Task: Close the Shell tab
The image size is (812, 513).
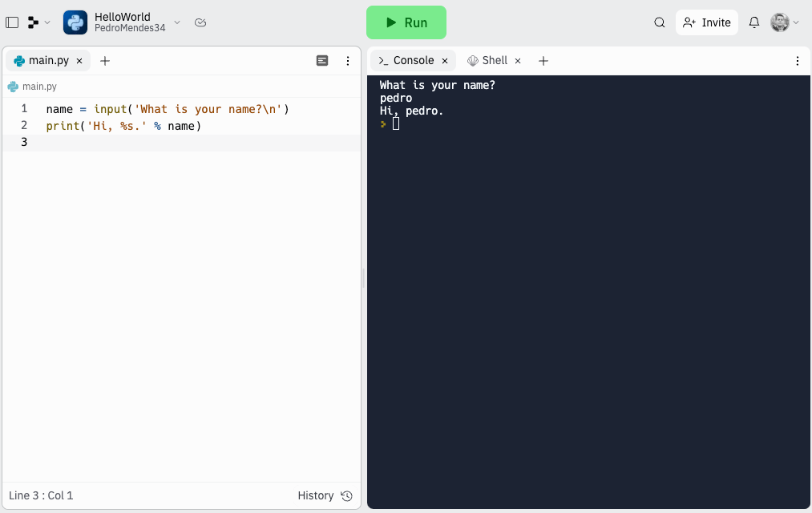Action: tap(517, 61)
